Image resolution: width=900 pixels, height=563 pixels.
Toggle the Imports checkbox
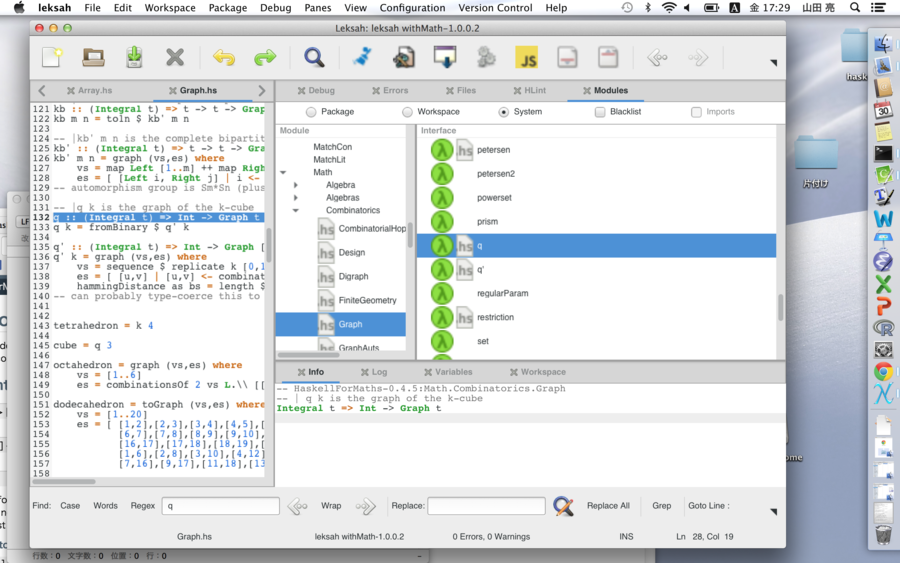696,112
